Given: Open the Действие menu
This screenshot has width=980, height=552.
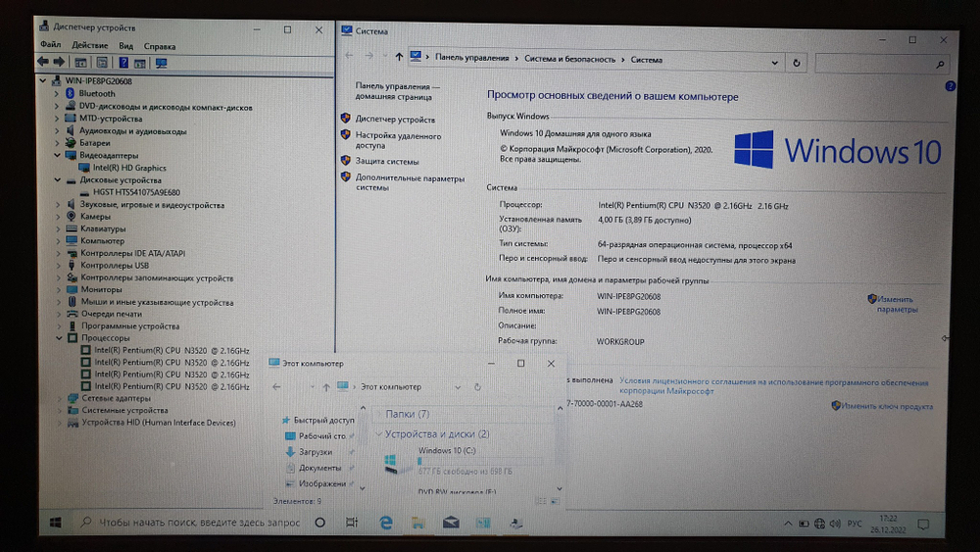Looking at the screenshot, I should click(89, 45).
